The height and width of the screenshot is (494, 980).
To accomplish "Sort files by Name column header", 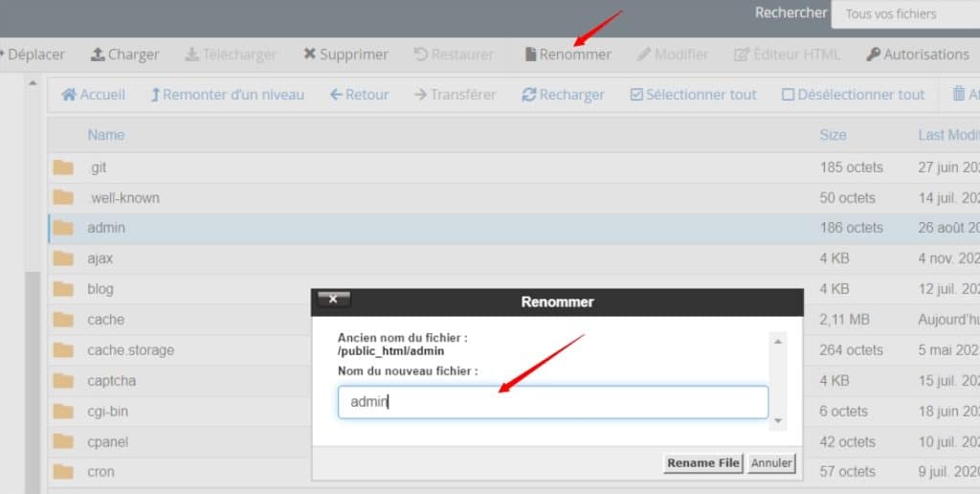I will [x=105, y=135].
